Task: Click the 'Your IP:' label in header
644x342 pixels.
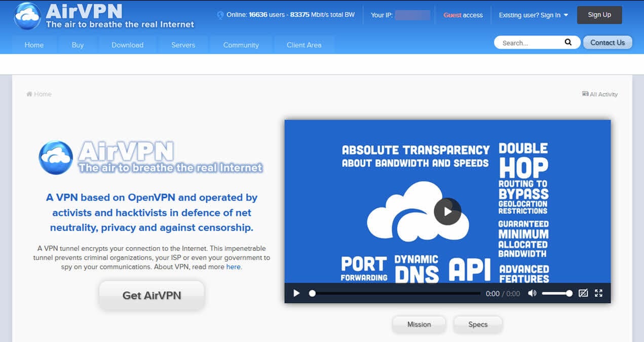Action: pos(382,15)
